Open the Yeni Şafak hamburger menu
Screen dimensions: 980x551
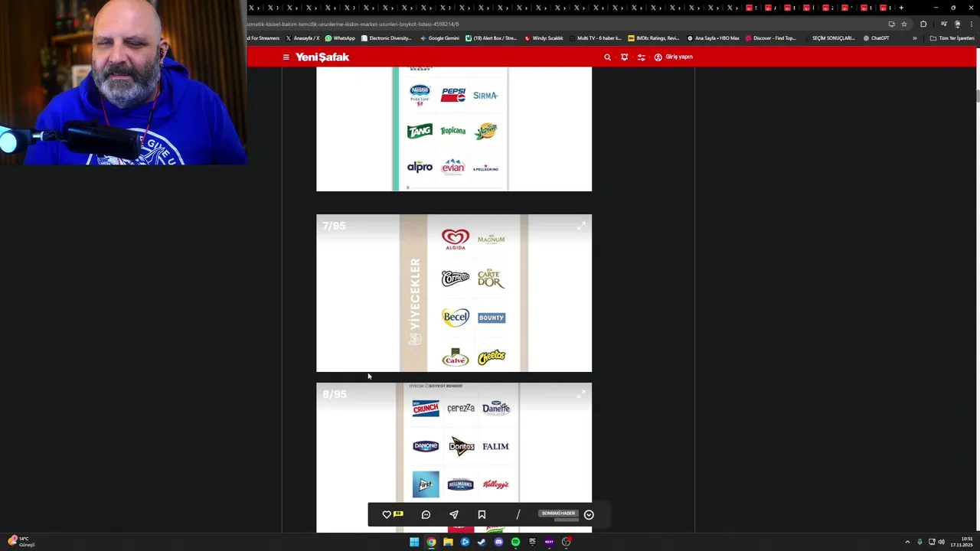(x=286, y=57)
